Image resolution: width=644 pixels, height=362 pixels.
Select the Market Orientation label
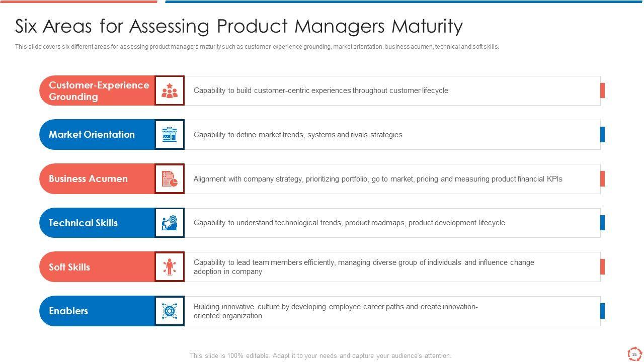[x=92, y=134]
